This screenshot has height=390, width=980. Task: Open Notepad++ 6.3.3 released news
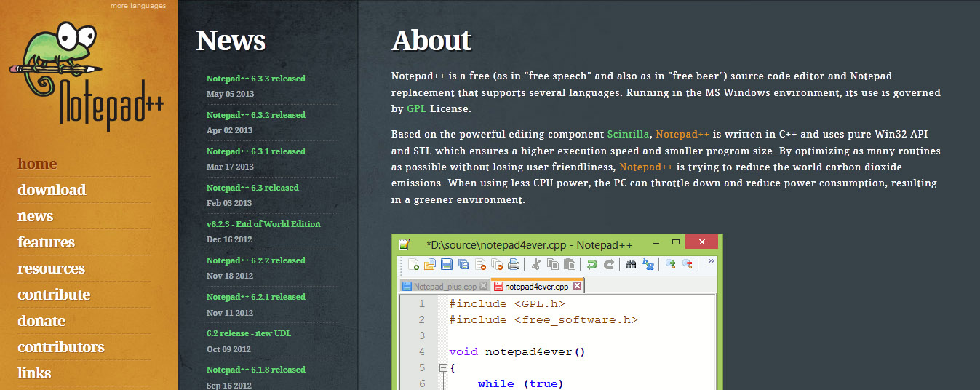click(256, 79)
